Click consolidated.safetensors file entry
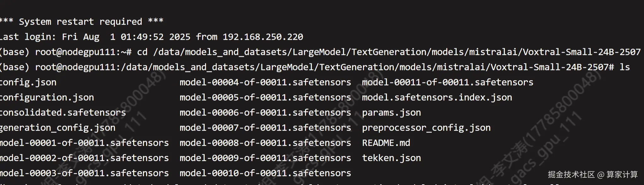644x185 pixels. click(63, 113)
